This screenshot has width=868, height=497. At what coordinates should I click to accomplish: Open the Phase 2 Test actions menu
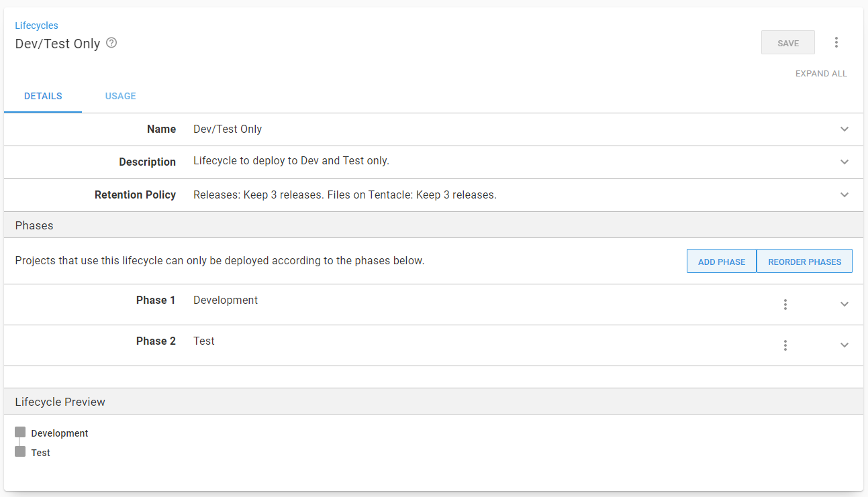[785, 345]
